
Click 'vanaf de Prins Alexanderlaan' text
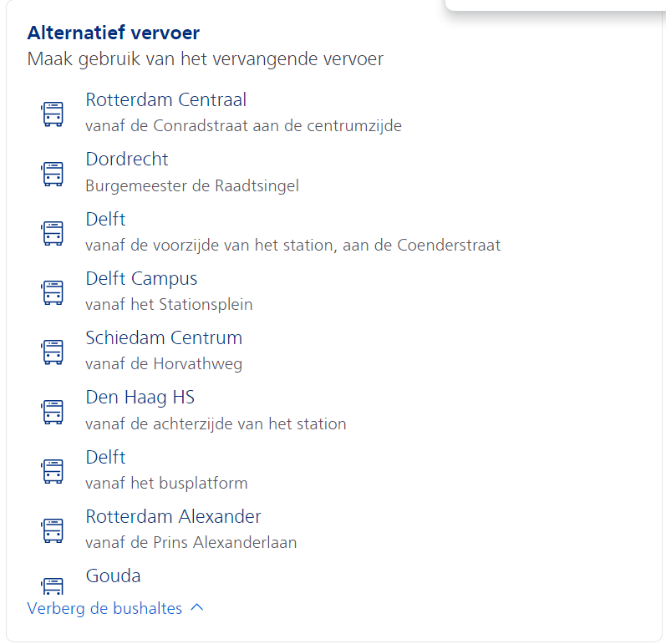(191, 543)
